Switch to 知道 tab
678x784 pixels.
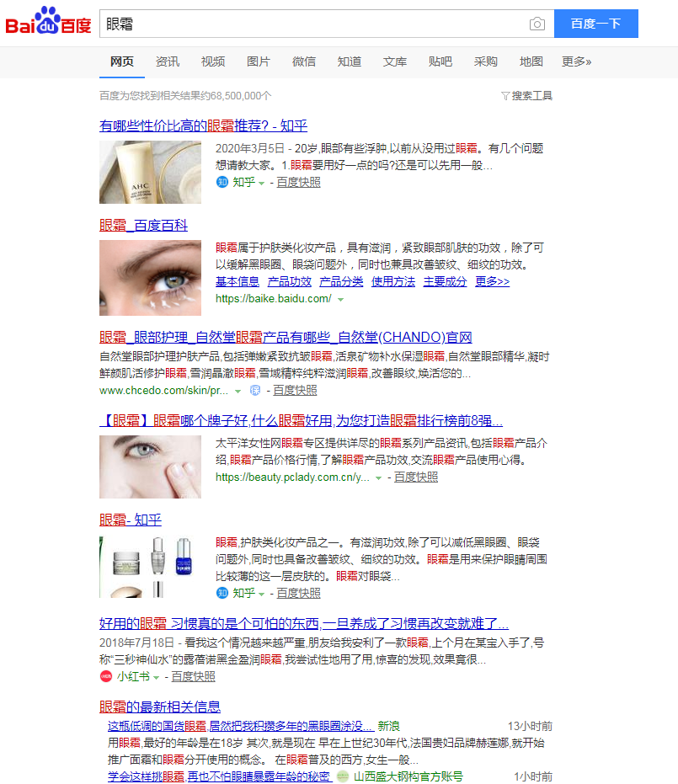click(x=350, y=61)
